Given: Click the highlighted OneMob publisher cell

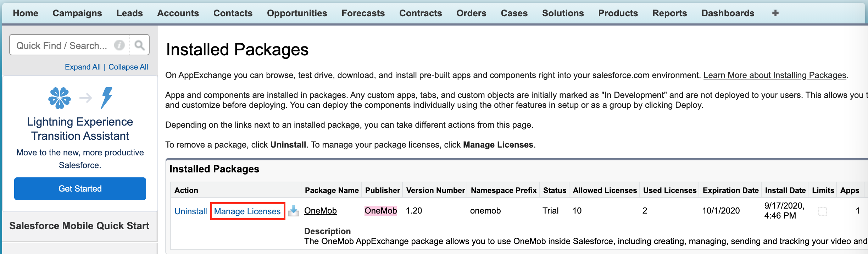Looking at the screenshot, I should point(381,211).
